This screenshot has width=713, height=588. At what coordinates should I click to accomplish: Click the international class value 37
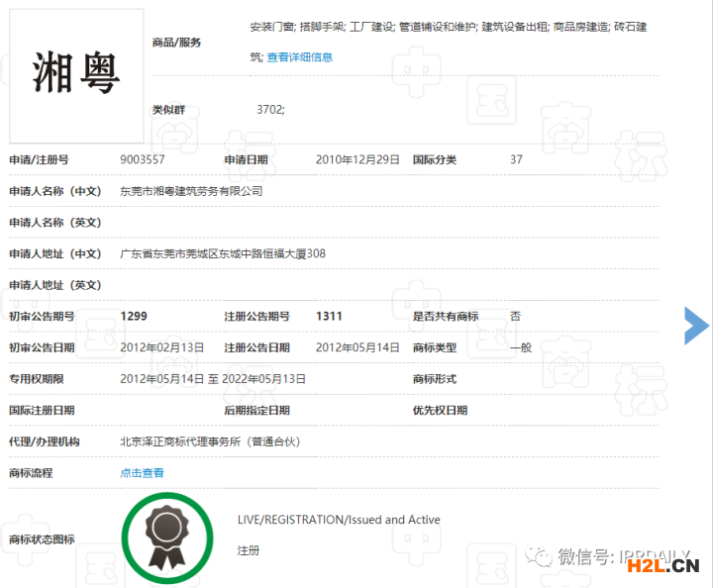[x=516, y=159]
